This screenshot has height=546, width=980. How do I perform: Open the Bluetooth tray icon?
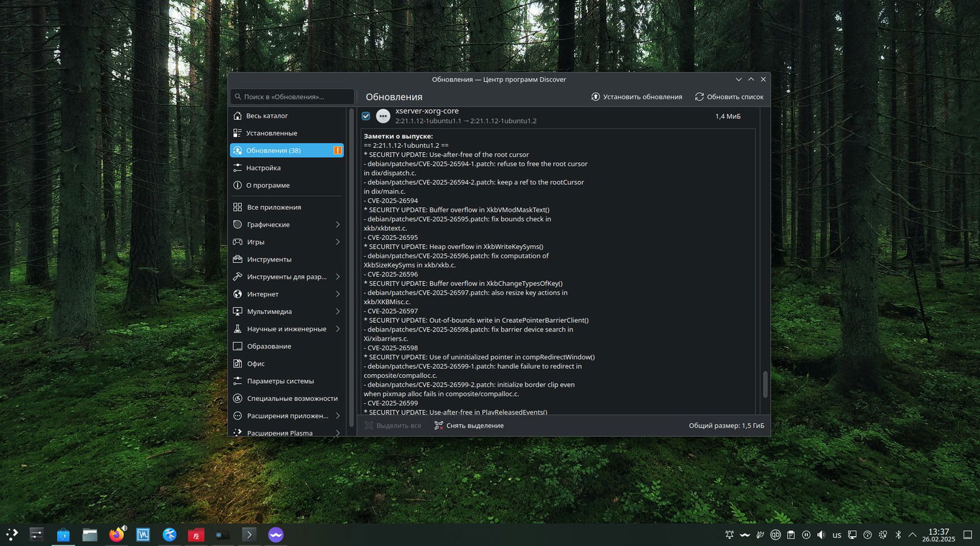pos(898,535)
